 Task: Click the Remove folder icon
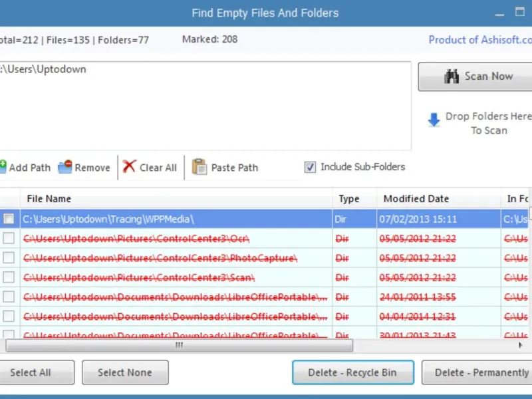tap(65, 167)
